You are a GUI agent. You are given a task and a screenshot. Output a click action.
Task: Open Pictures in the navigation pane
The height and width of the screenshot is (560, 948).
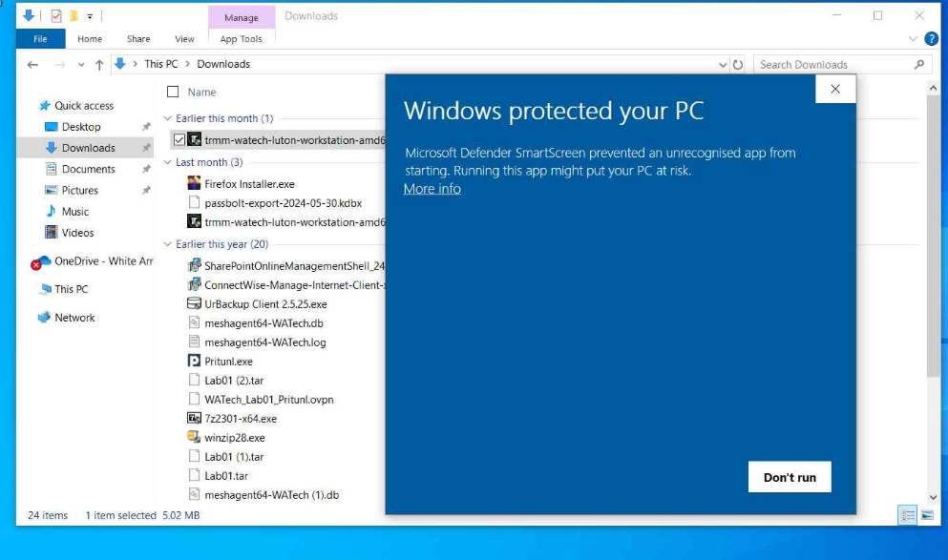(x=80, y=190)
